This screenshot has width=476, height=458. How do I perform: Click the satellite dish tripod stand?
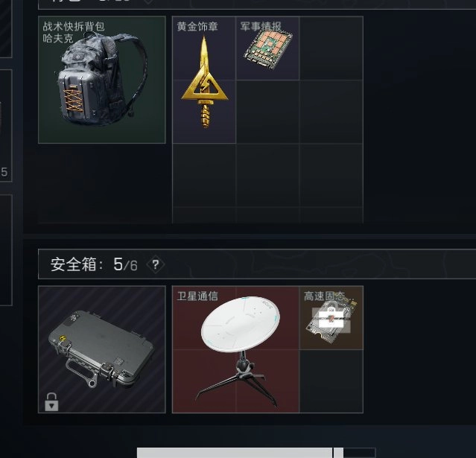[238, 378]
